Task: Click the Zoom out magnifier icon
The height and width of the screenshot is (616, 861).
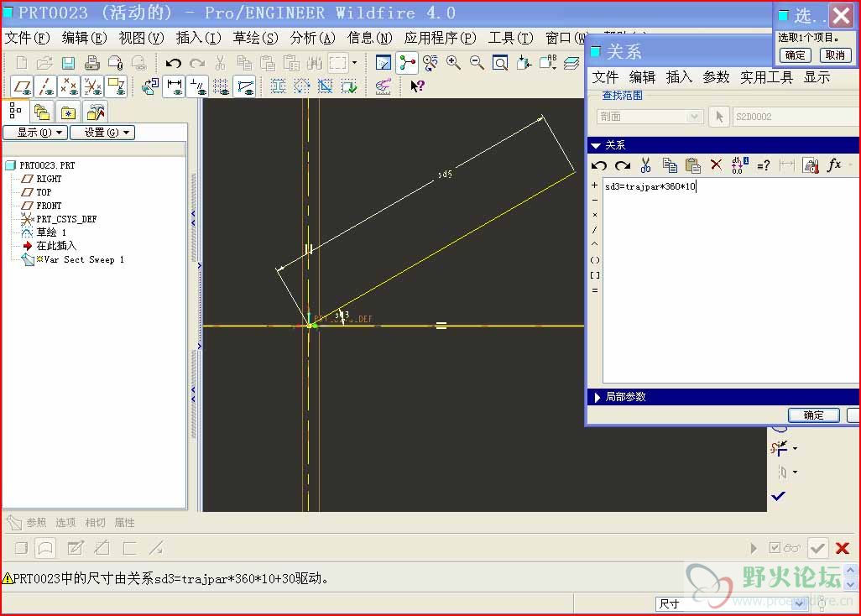Action: click(477, 63)
